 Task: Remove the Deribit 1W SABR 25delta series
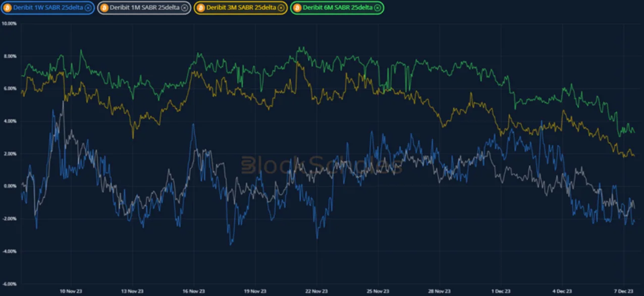tap(88, 8)
